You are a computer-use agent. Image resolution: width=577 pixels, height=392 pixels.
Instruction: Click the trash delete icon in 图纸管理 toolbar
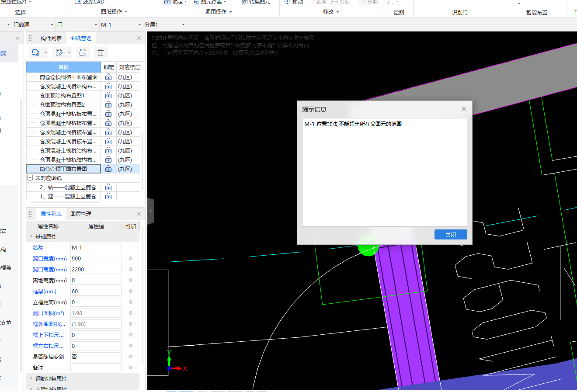(100, 52)
